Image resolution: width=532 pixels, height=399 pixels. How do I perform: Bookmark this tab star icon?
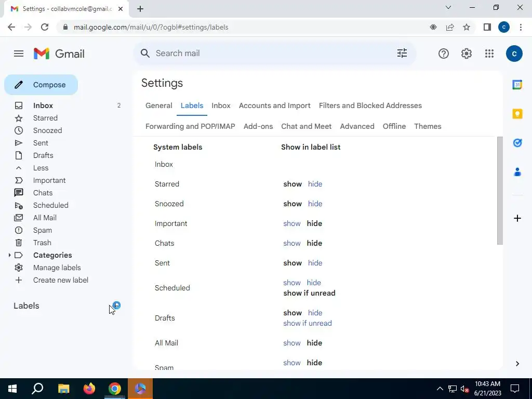(467, 27)
